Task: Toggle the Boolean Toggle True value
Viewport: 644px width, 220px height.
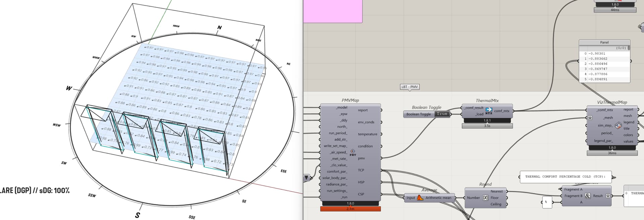Action: click(442, 114)
